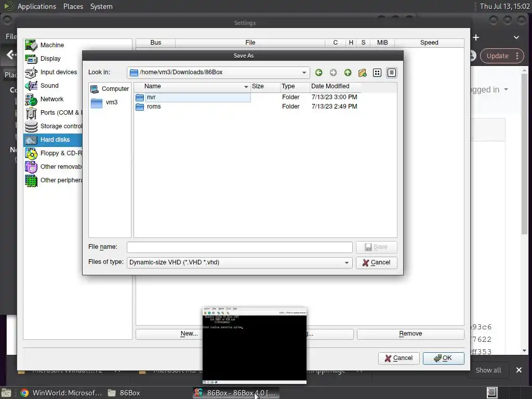Screen dimensions: 532x399
Task: Click the File name input field
Action: coord(240,247)
